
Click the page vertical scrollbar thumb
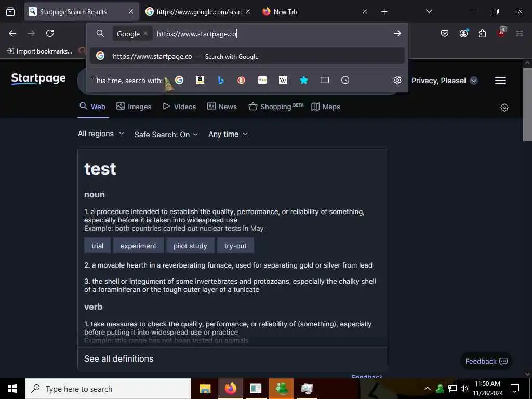point(527,104)
